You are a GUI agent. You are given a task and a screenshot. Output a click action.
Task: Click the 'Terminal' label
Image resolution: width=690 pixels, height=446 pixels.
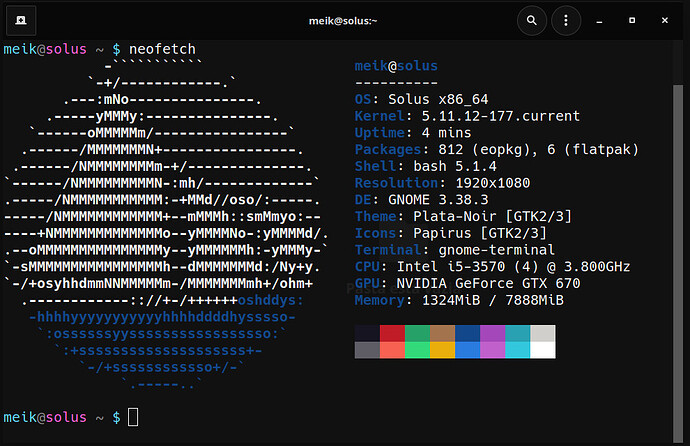pyautogui.click(x=388, y=250)
